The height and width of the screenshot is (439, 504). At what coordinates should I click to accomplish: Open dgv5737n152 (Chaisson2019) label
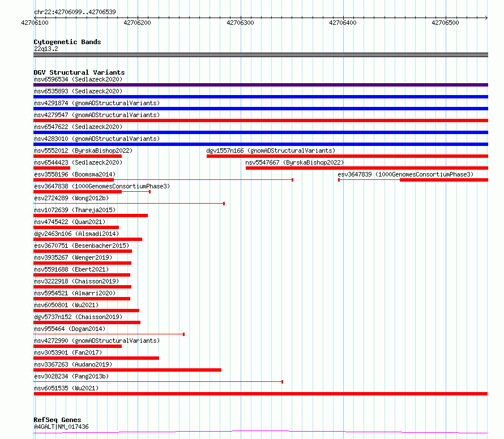[78, 317]
